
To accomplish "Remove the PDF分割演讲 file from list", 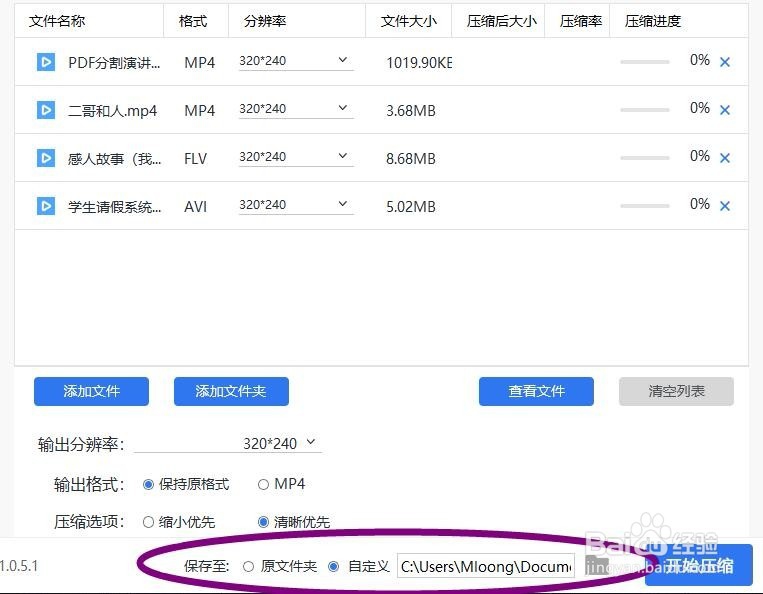I will pos(725,62).
